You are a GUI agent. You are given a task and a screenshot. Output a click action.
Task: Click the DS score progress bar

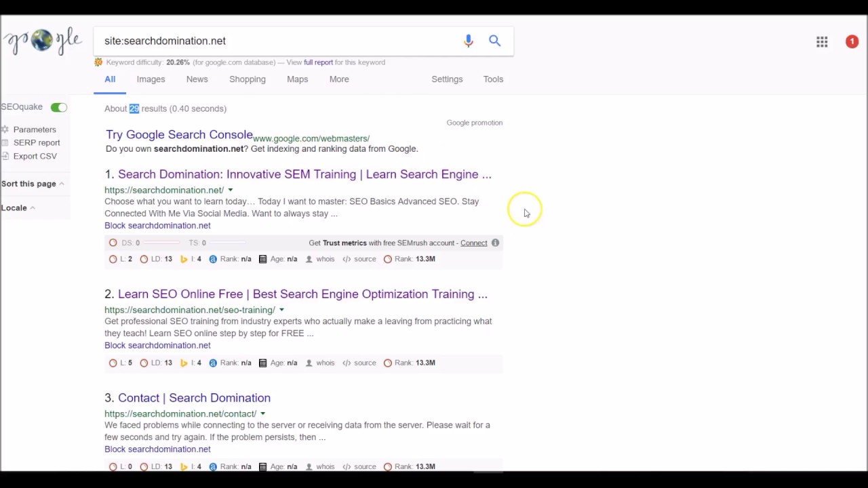[162, 243]
